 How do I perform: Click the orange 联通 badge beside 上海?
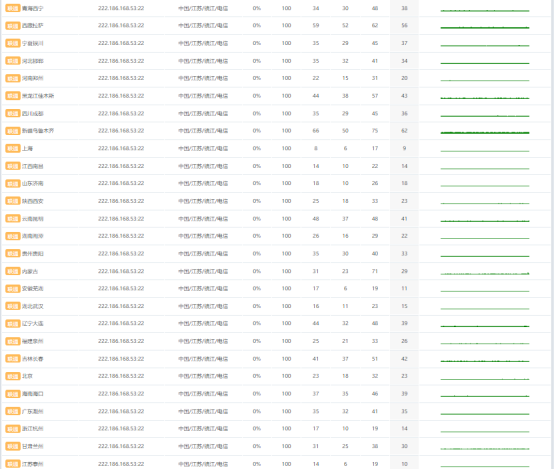pyautogui.click(x=13, y=148)
